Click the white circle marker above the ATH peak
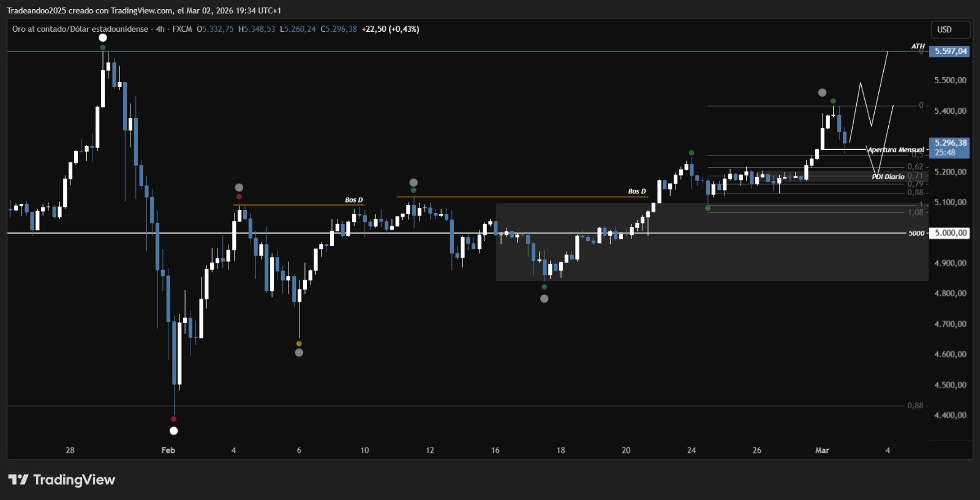 coord(103,38)
